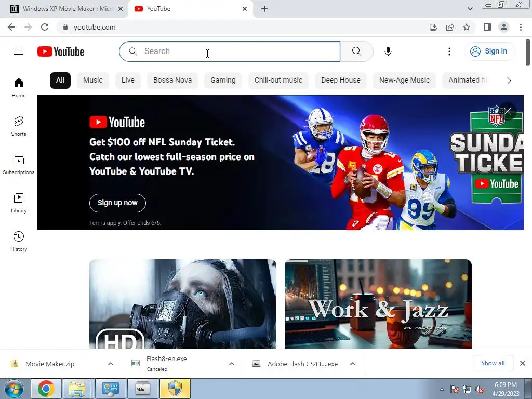Click the muted volume tray icon
The width and height of the screenshot is (532, 399).
click(480, 389)
